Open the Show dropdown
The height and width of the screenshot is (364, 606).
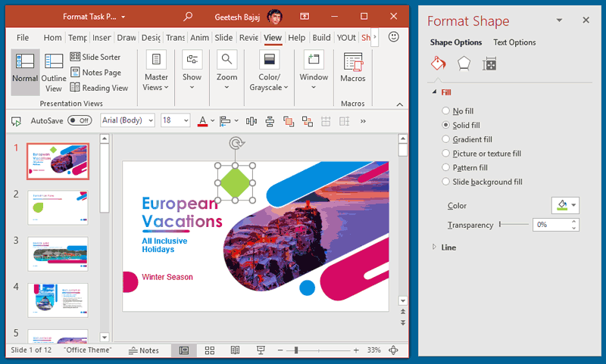click(192, 71)
